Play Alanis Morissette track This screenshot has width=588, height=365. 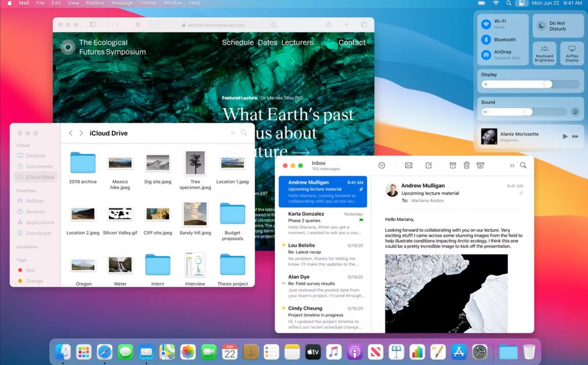(564, 136)
